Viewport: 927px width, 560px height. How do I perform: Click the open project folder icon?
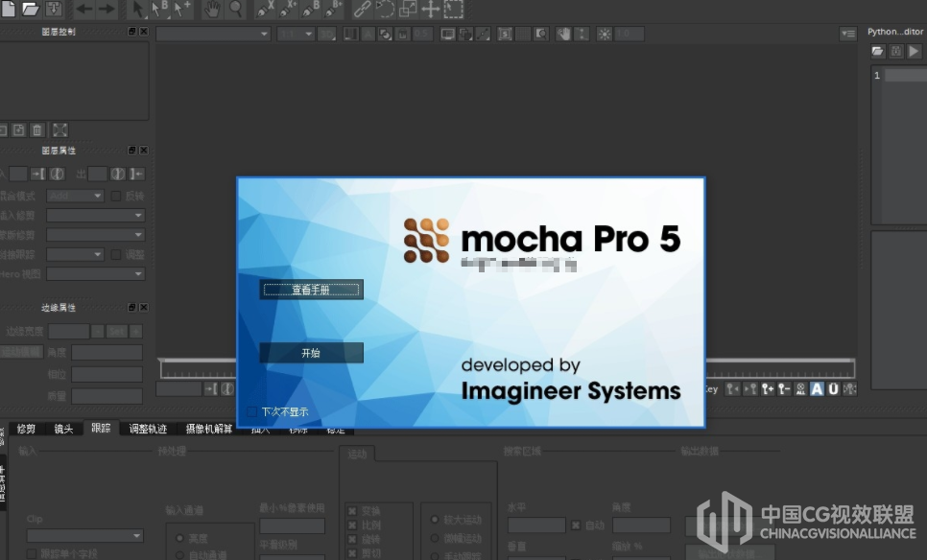[x=30, y=9]
